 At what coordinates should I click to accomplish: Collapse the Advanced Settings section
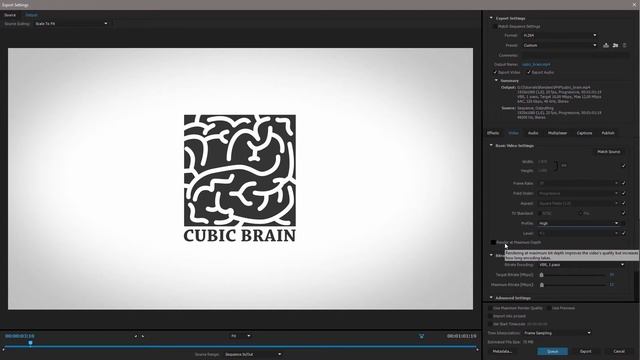point(491,298)
